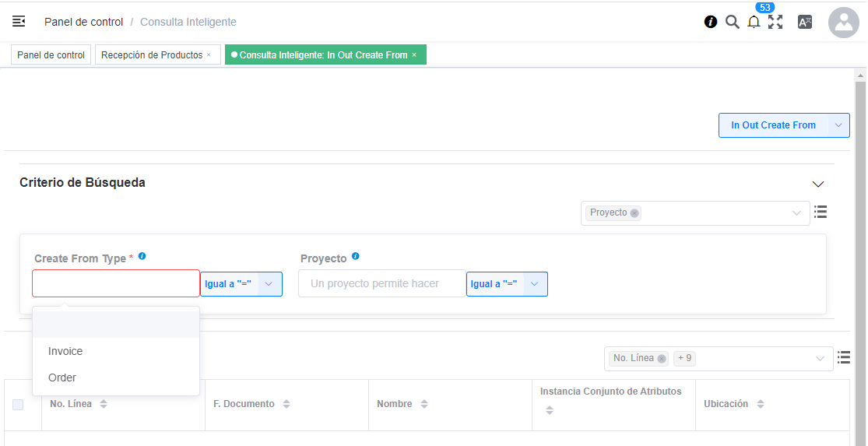This screenshot has width=868, height=446.
Task: Remove the No. Línea tag
Action: 662,359
